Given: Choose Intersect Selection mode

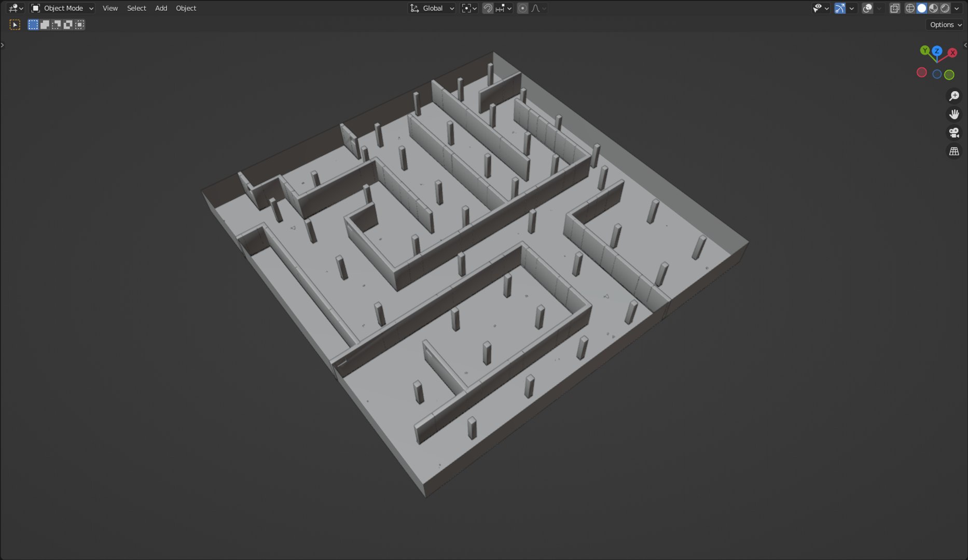Looking at the screenshot, I should point(79,25).
